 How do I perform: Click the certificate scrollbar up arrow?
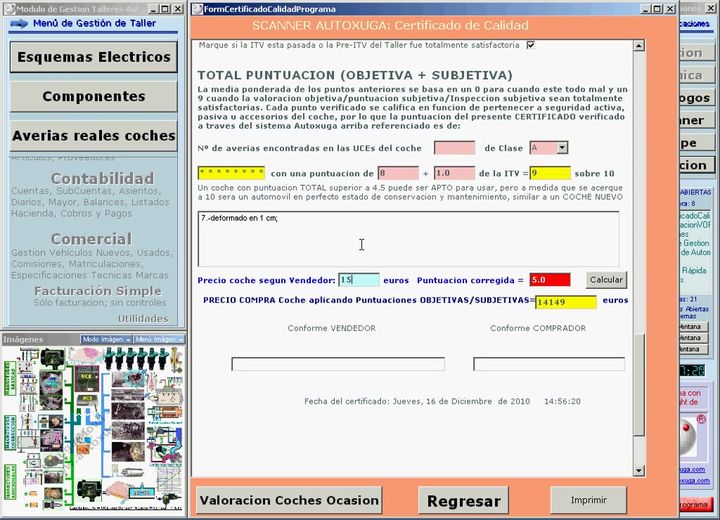(x=639, y=45)
